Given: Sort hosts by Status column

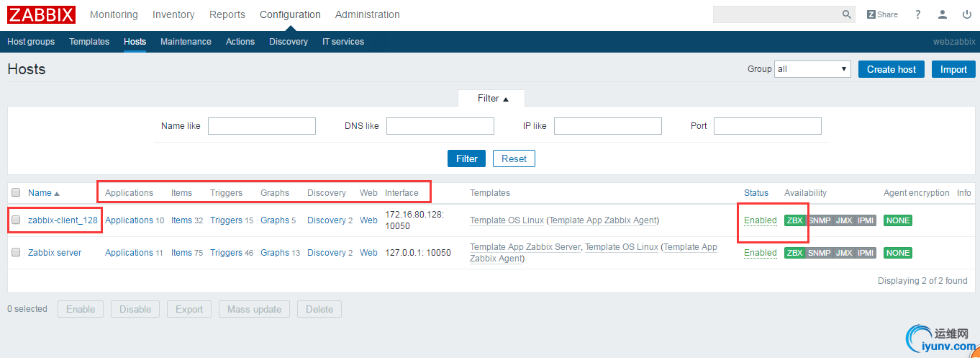Looking at the screenshot, I should [x=756, y=193].
